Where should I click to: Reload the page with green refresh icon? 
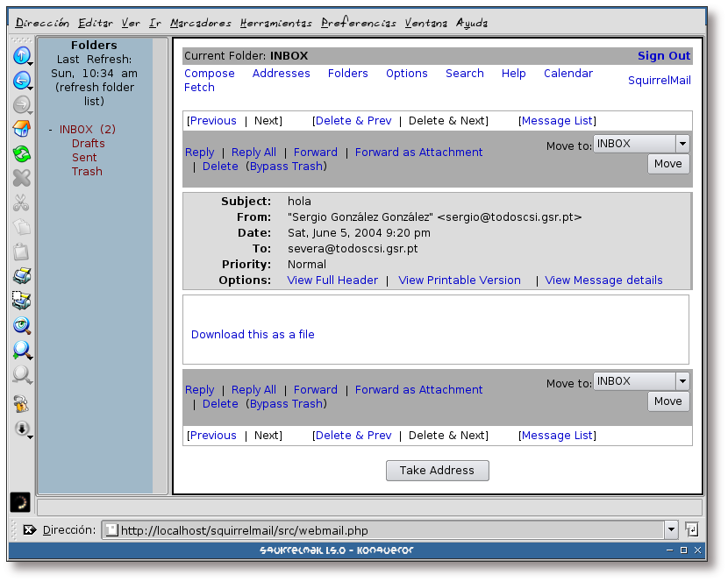[21, 154]
